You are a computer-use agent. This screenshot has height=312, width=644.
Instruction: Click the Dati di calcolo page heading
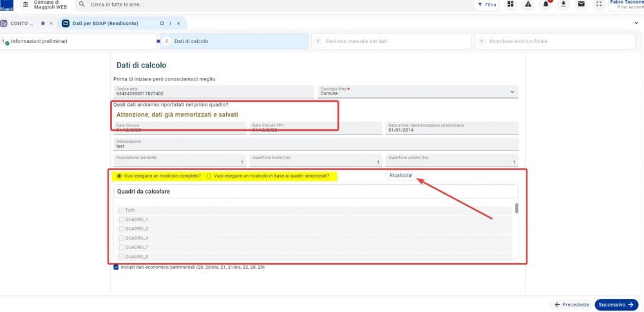141,65
